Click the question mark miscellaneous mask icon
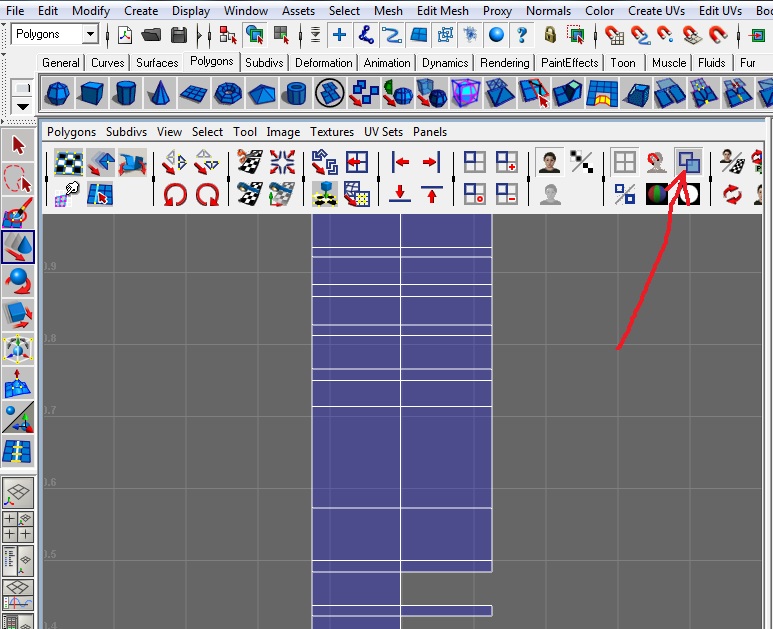Image resolution: width=773 pixels, height=629 pixels. (x=522, y=35)
